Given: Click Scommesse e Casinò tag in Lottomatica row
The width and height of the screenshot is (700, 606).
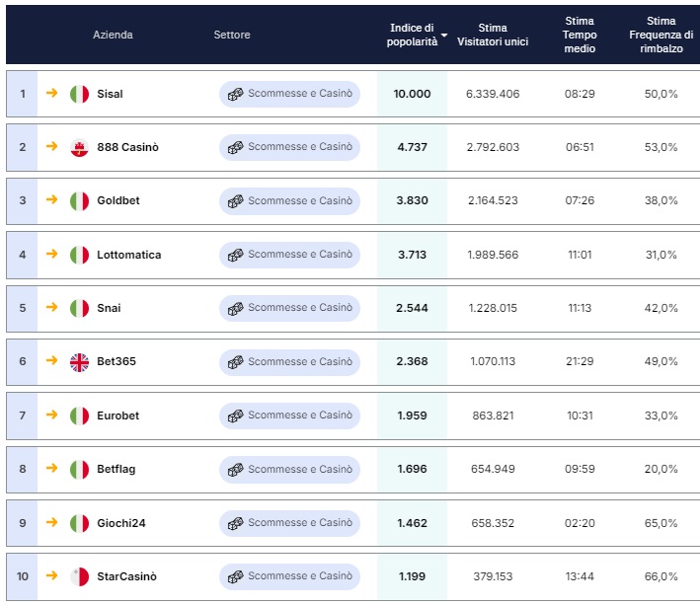Looking at the screenshot, I should coord(289,255).
